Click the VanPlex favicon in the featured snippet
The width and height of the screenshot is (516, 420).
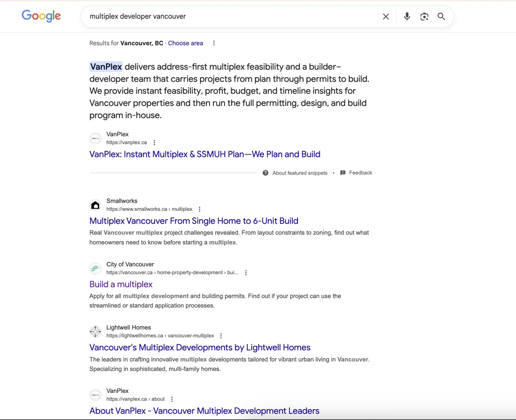[95, 138]
